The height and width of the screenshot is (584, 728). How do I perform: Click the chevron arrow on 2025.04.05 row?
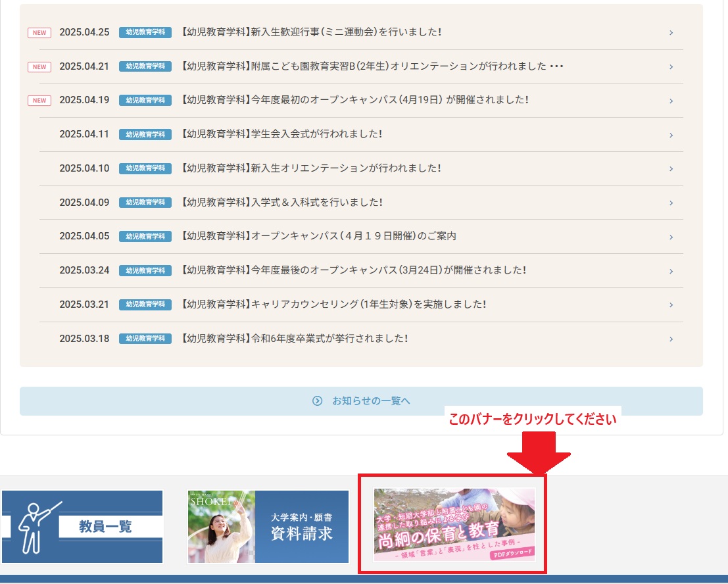[671, 237]
